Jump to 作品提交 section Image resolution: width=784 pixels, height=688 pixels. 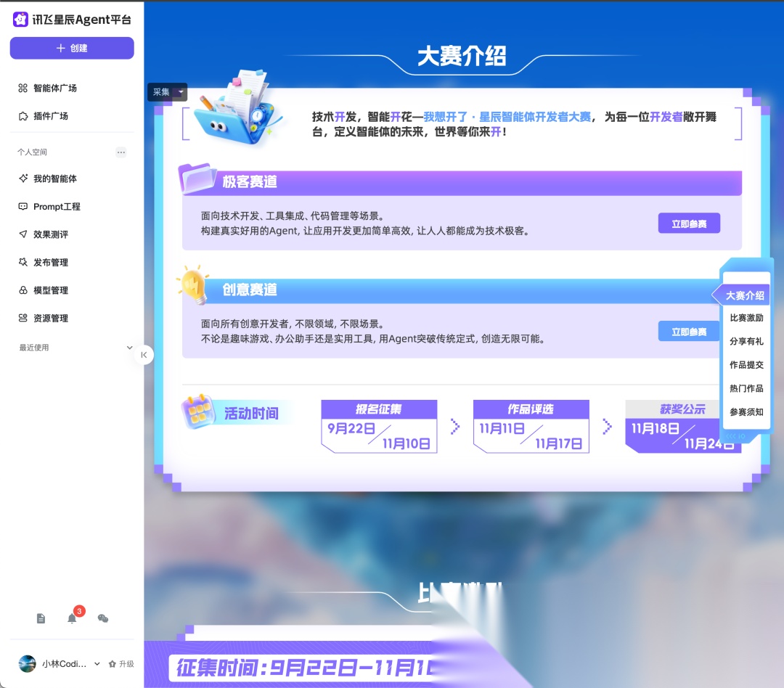(x=746, y=365)
